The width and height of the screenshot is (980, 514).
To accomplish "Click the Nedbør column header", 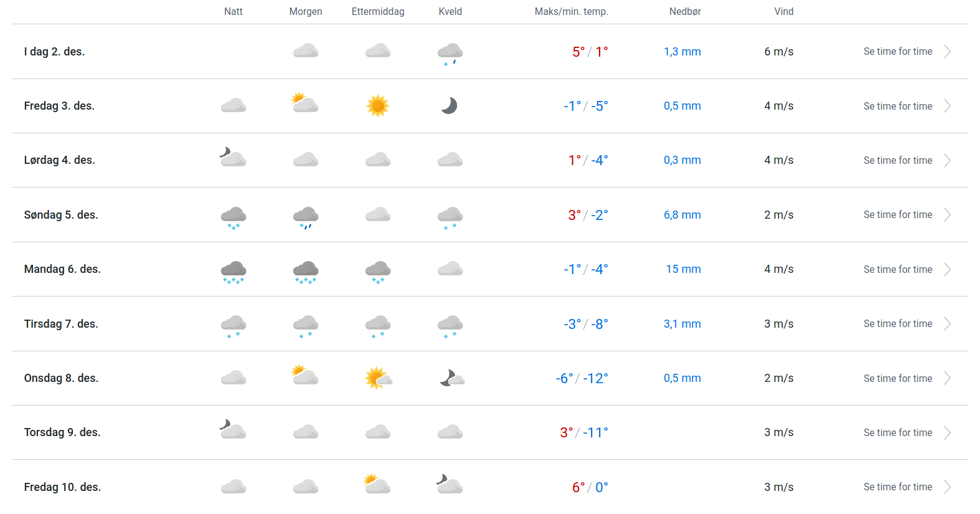I will point(685,12).
